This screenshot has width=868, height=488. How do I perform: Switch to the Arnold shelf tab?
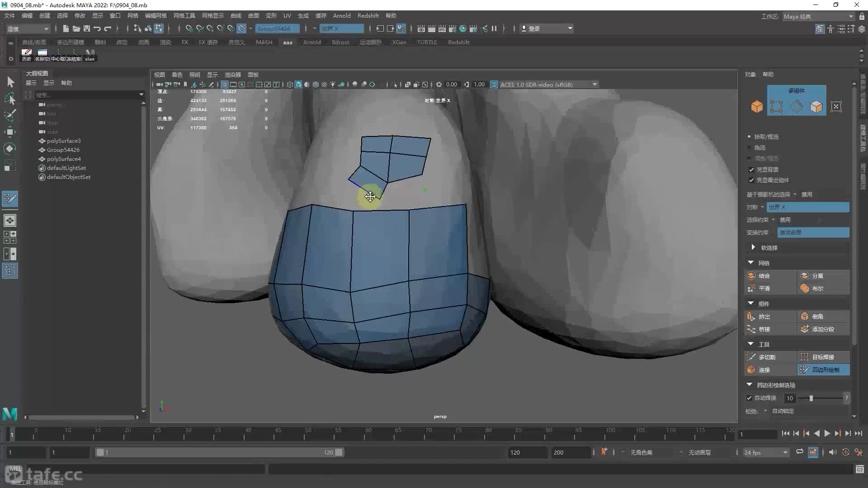[311, 42]
